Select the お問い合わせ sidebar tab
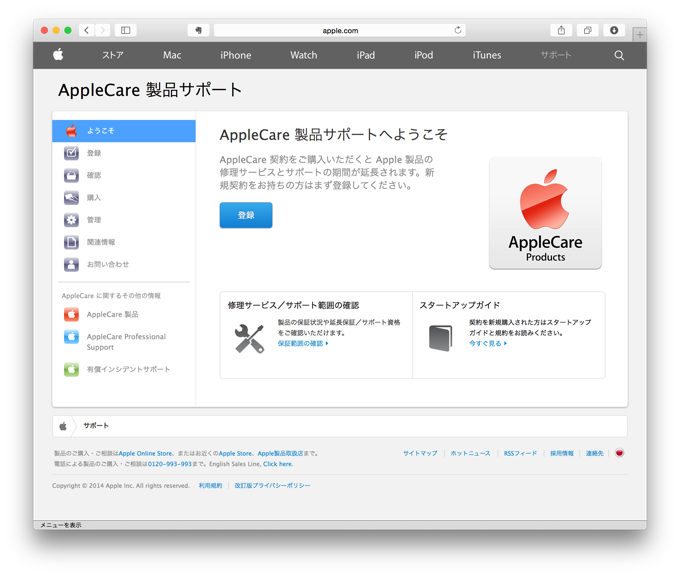The image size is (680, 577). [124, 264]
